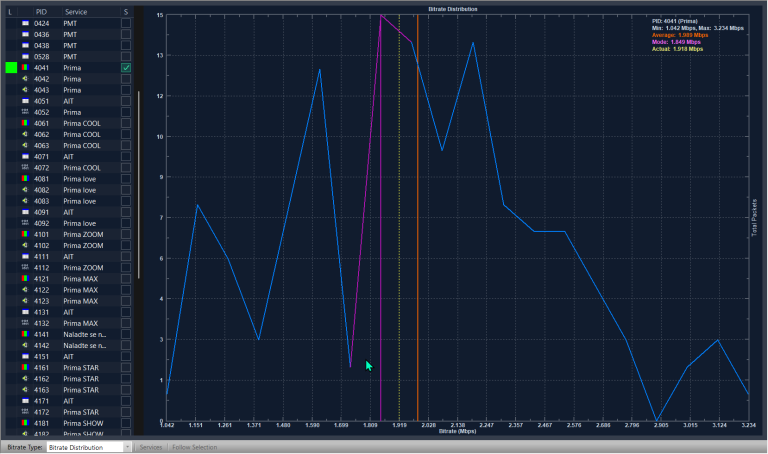768x454 pixels.
Task: Click the audio icon for PID 4162 Prima STAR
Action: pyautogui.click(x=25, y=379)
